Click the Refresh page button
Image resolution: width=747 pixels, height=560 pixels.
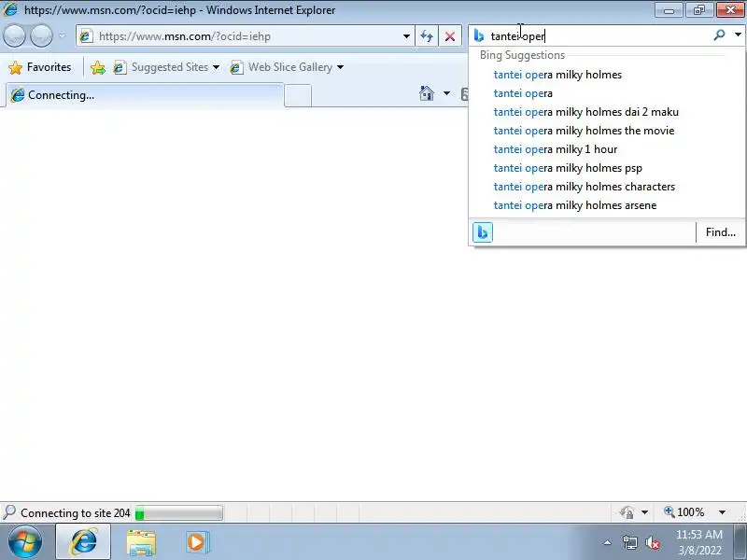coord(427,36)
